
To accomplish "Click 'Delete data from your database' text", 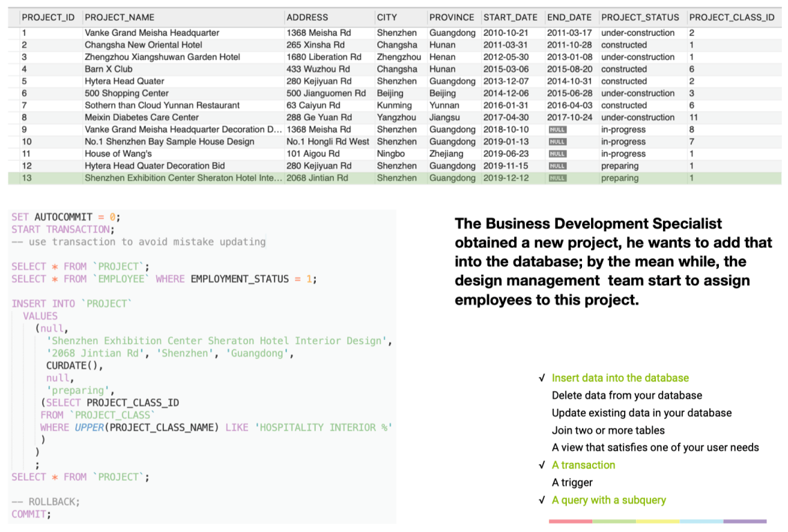I will coord(626,395).
